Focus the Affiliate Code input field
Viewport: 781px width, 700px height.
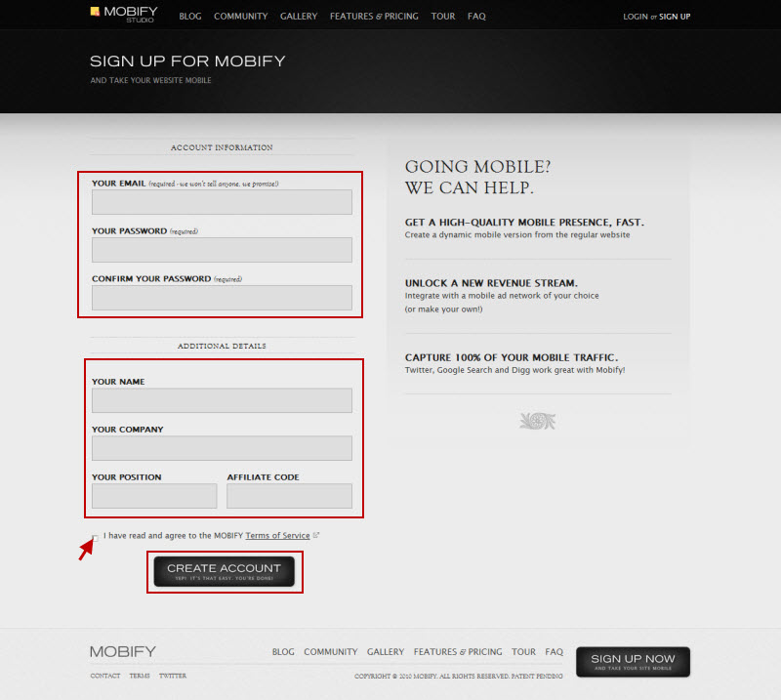click(289, 496)
